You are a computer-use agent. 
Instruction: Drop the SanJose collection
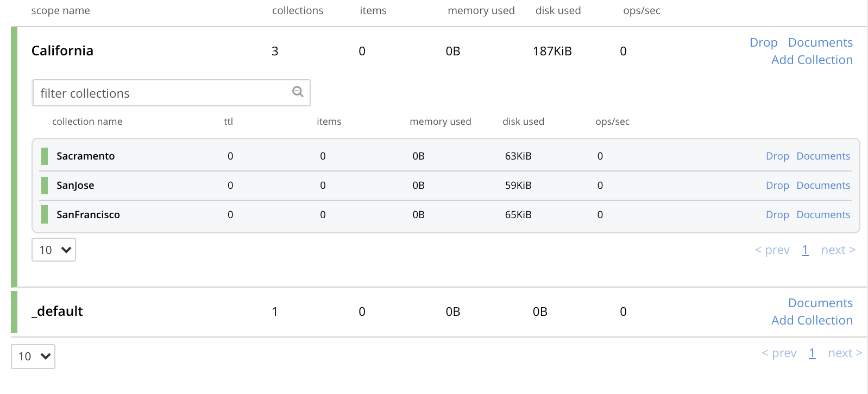[x=777, y=186]
